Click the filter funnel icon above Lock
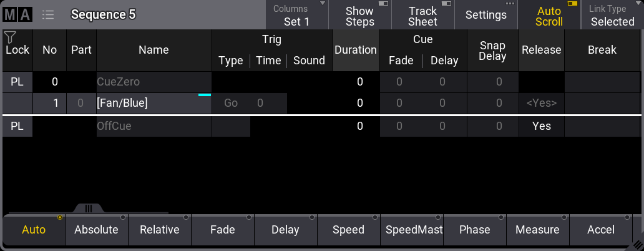Image resolution: width=644 pixels, height=251 pixels. pos(10,37)
